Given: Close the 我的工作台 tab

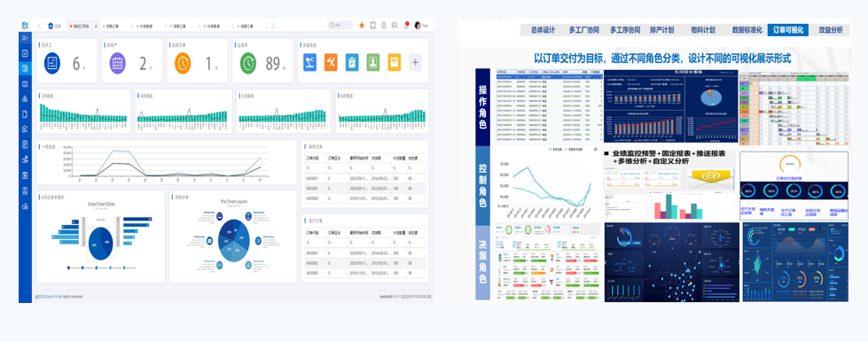Looking at the screenshot, I should click(x=96, y=26).
